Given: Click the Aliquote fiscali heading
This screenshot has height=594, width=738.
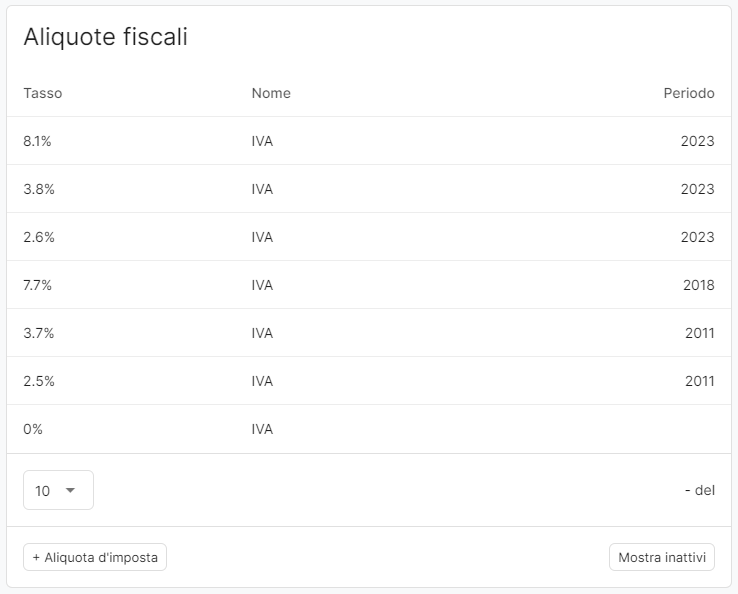Looking at the screenshot, I should [105, 37].
